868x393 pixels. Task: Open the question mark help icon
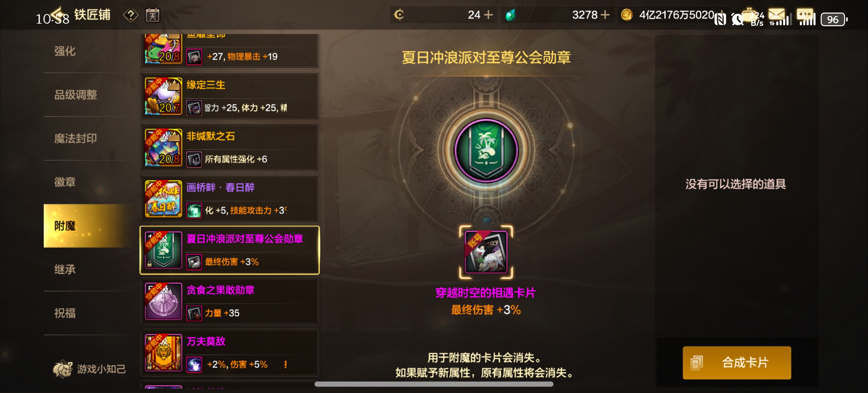click(x=131, y=15)
